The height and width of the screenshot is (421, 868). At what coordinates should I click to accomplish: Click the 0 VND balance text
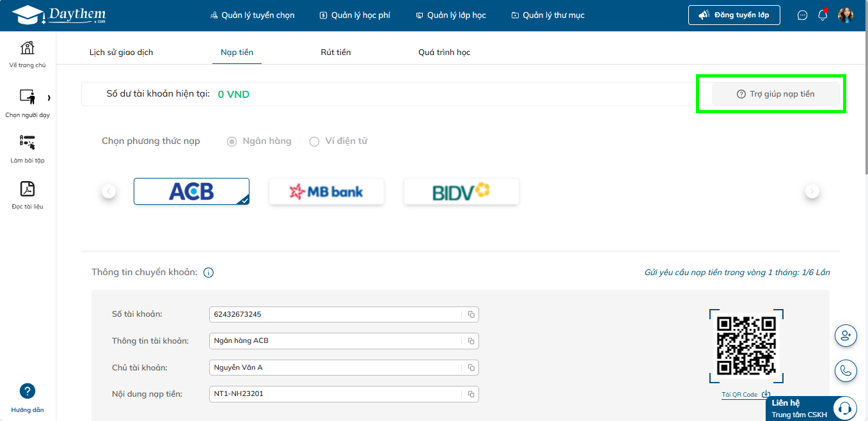233,95
